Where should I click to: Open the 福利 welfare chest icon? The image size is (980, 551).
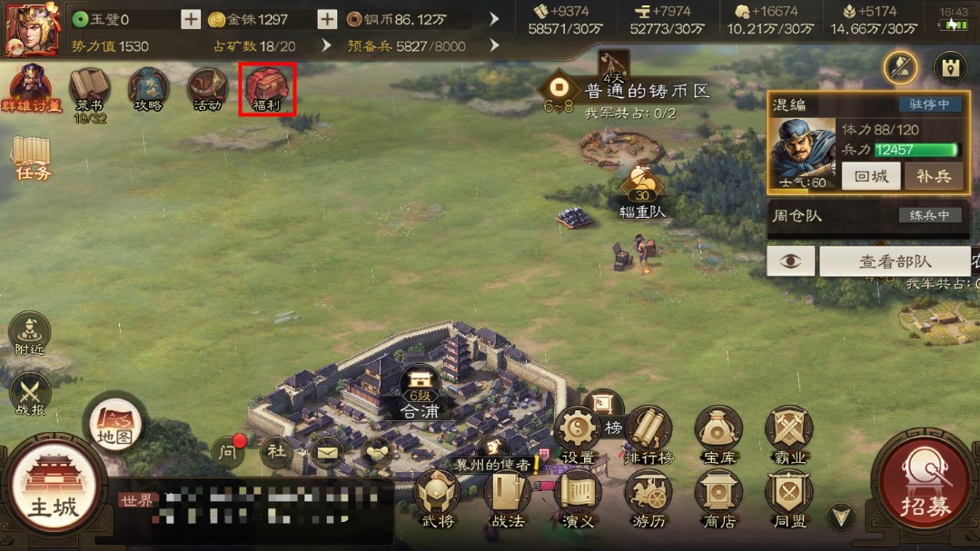click(x=267, y=89)
